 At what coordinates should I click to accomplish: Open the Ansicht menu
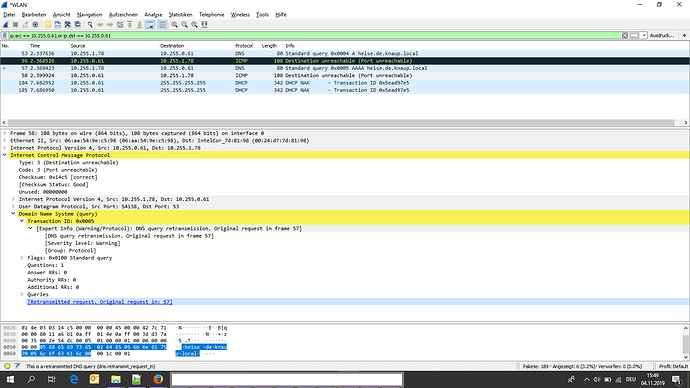coord(61,15)
